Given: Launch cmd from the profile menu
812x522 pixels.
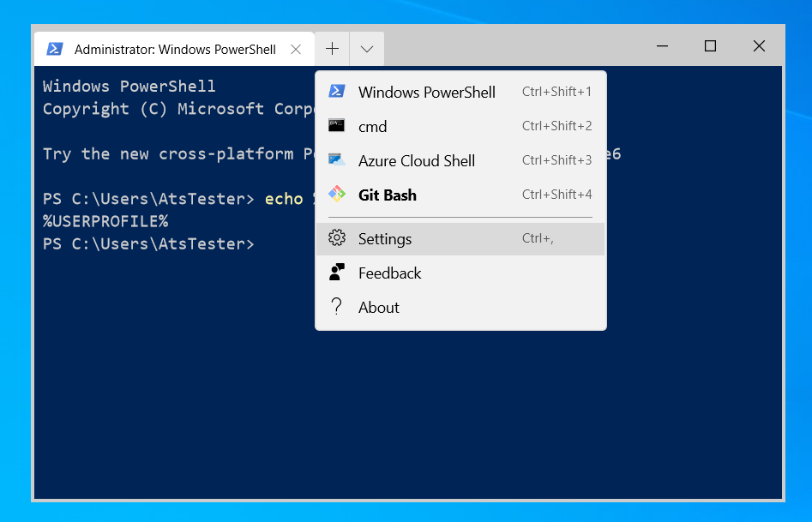Looking at the screenshot, I should pyautogui.click(x=373, y=126).
